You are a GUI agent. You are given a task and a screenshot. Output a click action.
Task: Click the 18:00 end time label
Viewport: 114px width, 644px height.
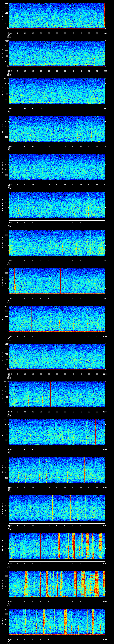[x=105, y=639]
